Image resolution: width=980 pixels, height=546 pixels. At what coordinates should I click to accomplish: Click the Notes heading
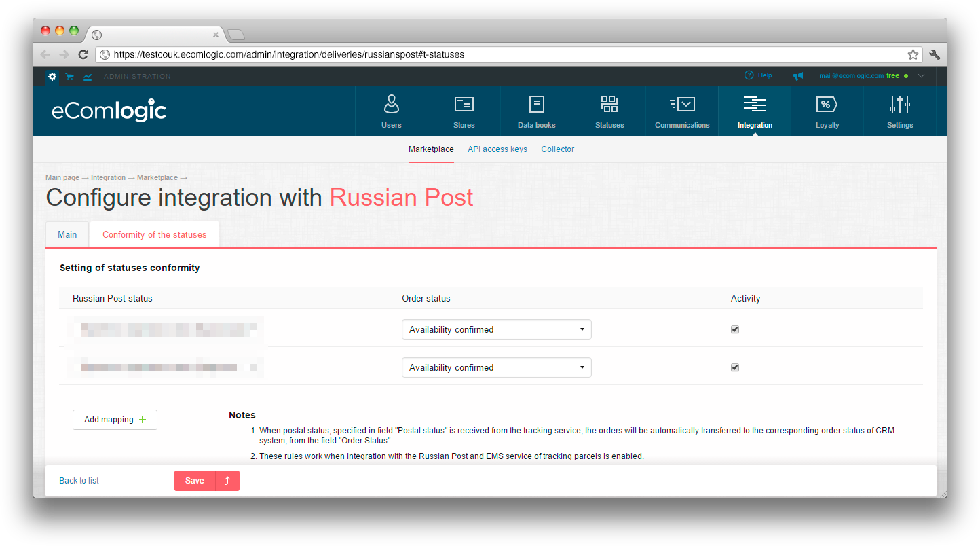(242, 415)
